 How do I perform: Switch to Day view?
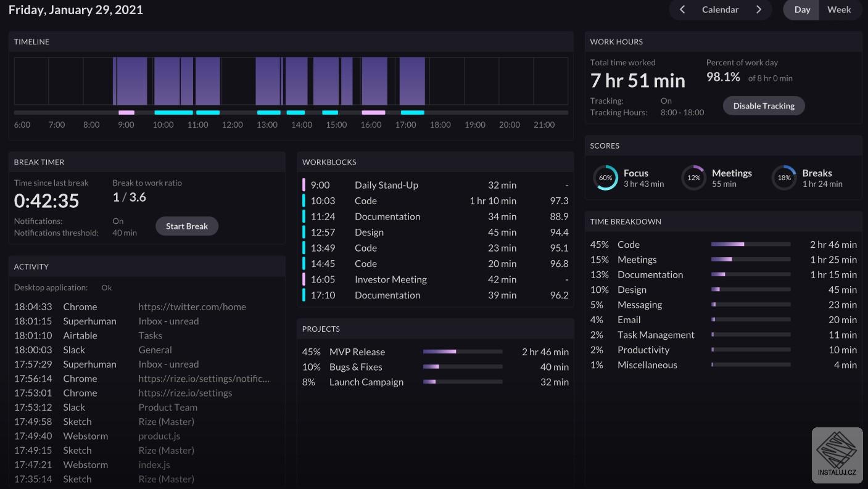[x=802, y=10]
